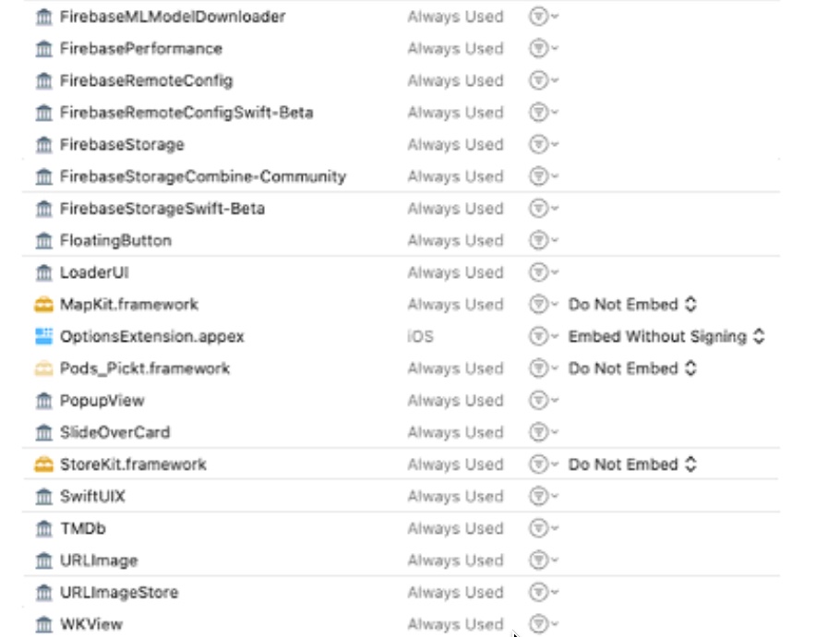This screenshot has width=840, height=637.
Task: Click the TMDb library icon
Action: tap(43, 529)
